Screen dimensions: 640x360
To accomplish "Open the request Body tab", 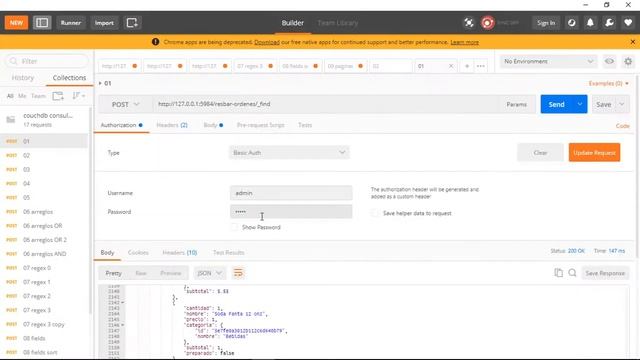I will (x=213, y=125).
